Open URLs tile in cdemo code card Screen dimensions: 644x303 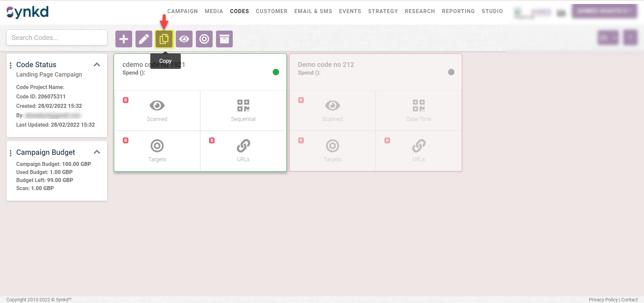243,151
